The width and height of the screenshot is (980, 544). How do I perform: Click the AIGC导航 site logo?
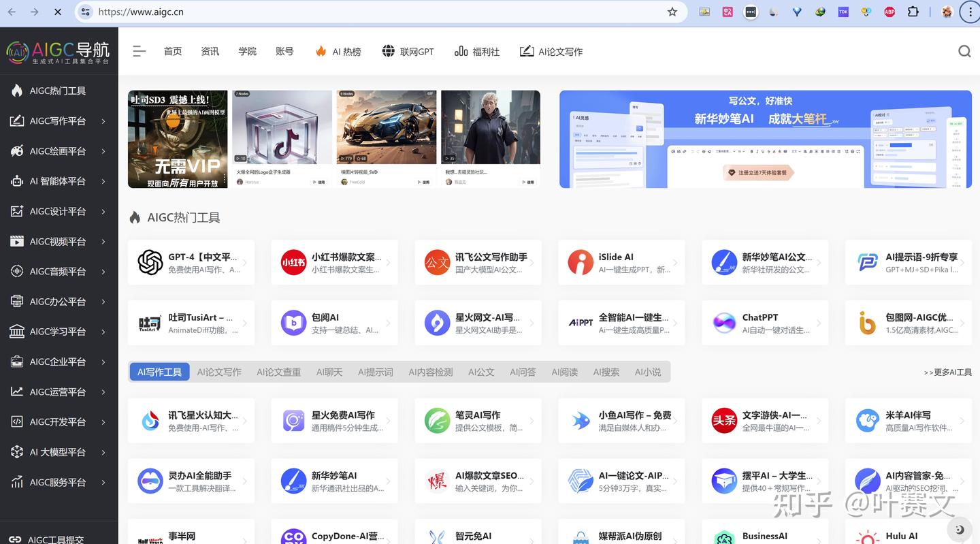[58, 51]
